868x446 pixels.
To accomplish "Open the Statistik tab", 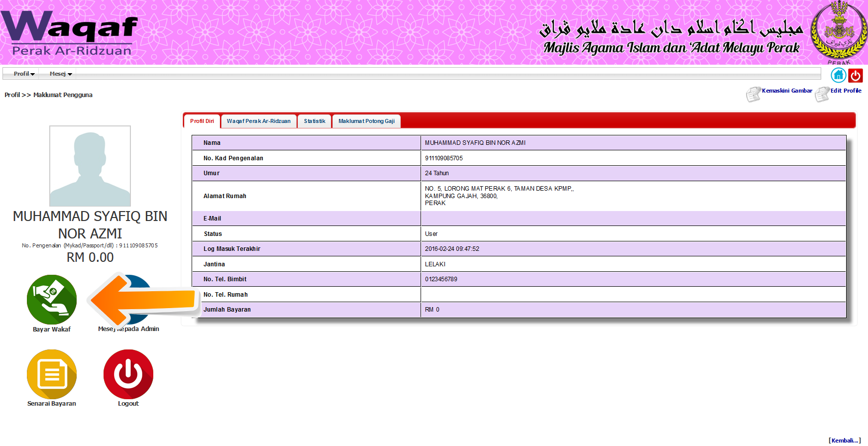I will pos(315,121).
